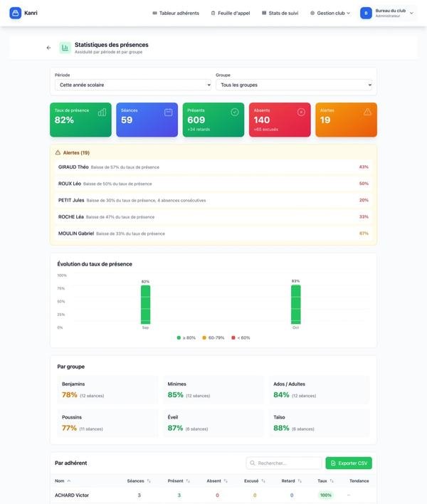Sort by Séances column arrows
The width and height of the screenshot is (427, 504).
[149, 481]
